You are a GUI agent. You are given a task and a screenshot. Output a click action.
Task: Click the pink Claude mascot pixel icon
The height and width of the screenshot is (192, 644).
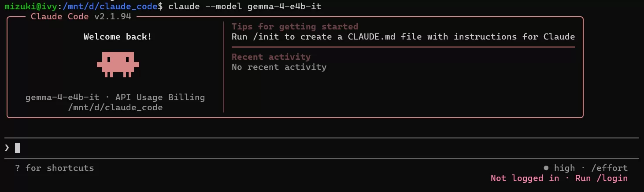click(118, 64)
